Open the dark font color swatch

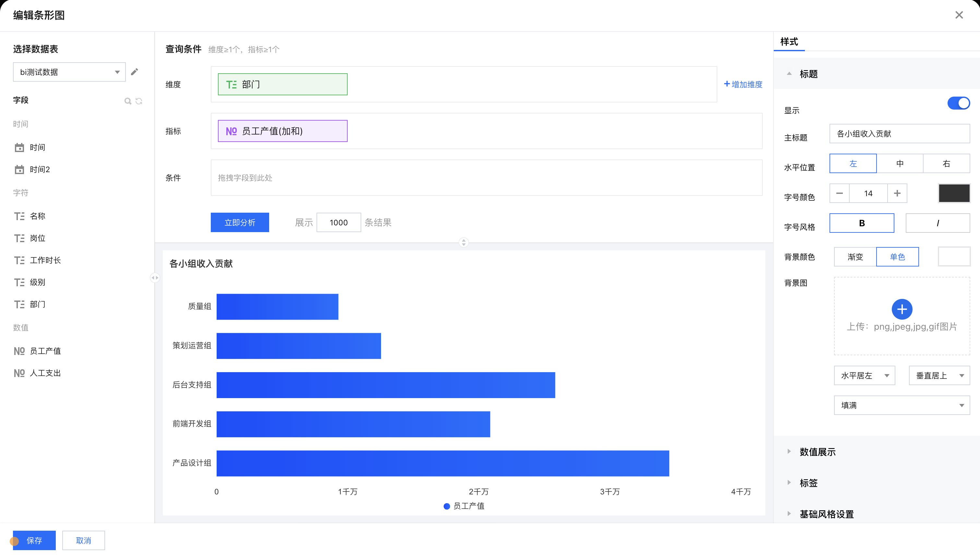[954, 193]
